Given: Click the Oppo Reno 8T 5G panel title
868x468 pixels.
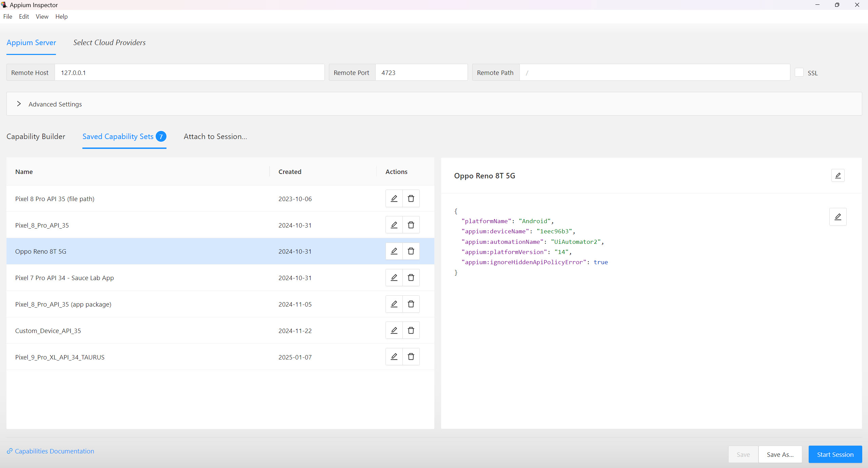Looking at the screenshot, I should click(485, 176).
